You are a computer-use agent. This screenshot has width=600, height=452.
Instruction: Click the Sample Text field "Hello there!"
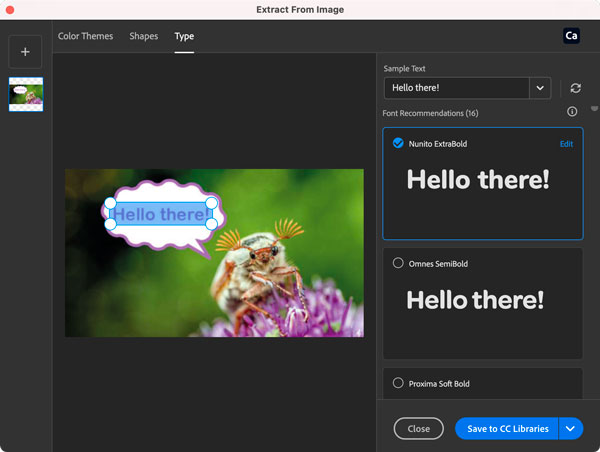click(457, 88)
